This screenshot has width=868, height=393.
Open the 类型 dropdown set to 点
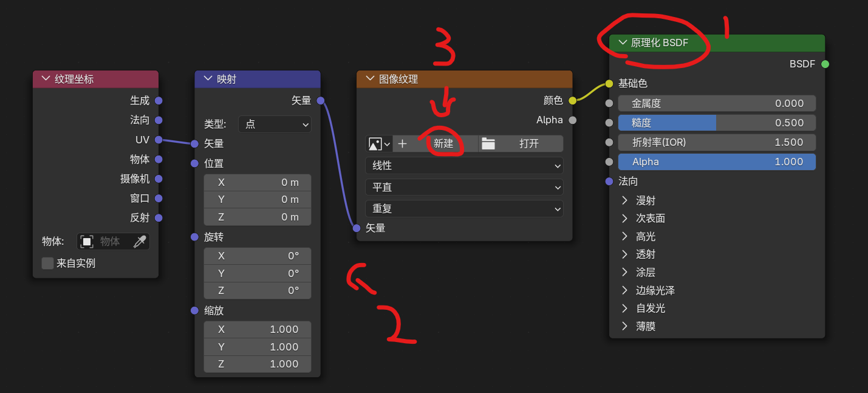click(x=275, y=124)
